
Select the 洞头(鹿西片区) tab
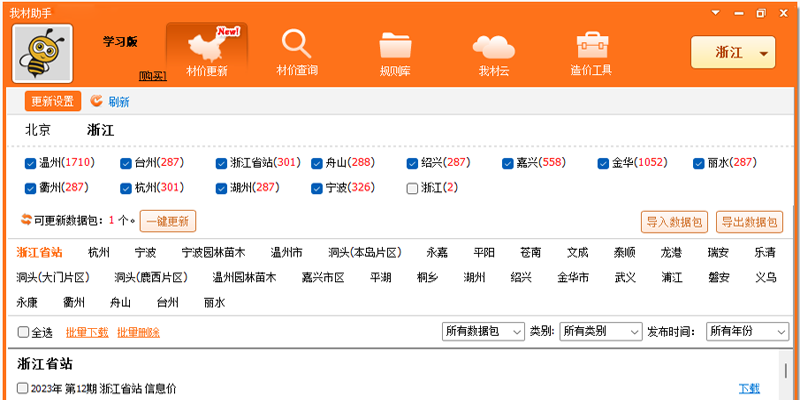coord(151,278)
